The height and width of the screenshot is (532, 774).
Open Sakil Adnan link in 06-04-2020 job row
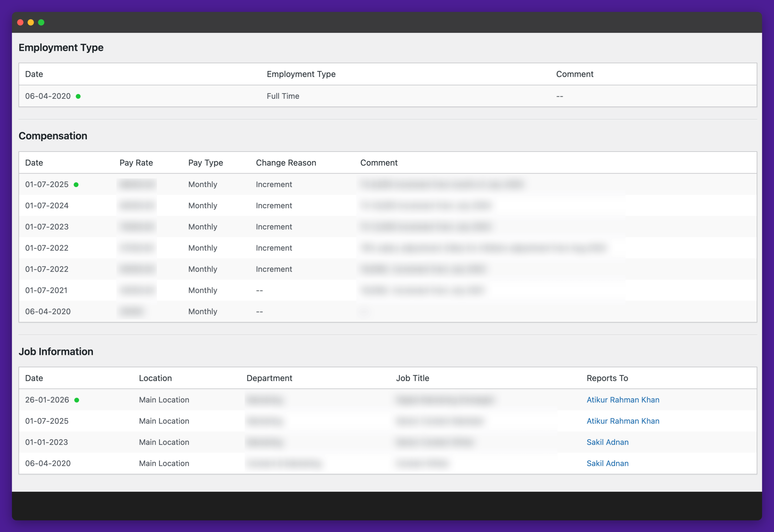pos(607,463)
